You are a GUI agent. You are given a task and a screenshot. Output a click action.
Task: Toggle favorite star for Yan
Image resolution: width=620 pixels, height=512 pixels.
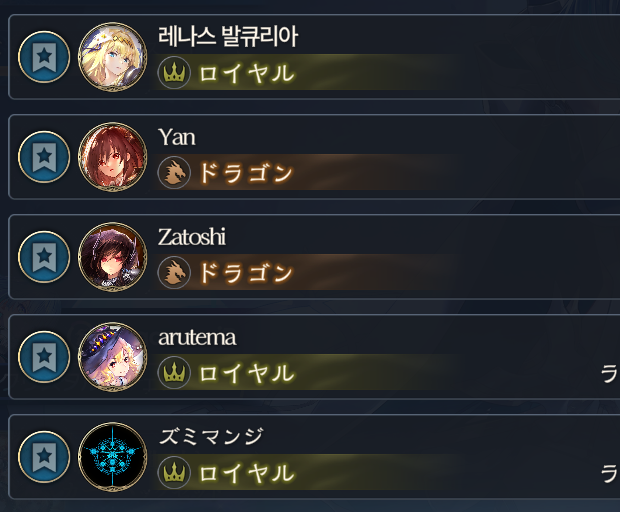(x=44, y=157)
